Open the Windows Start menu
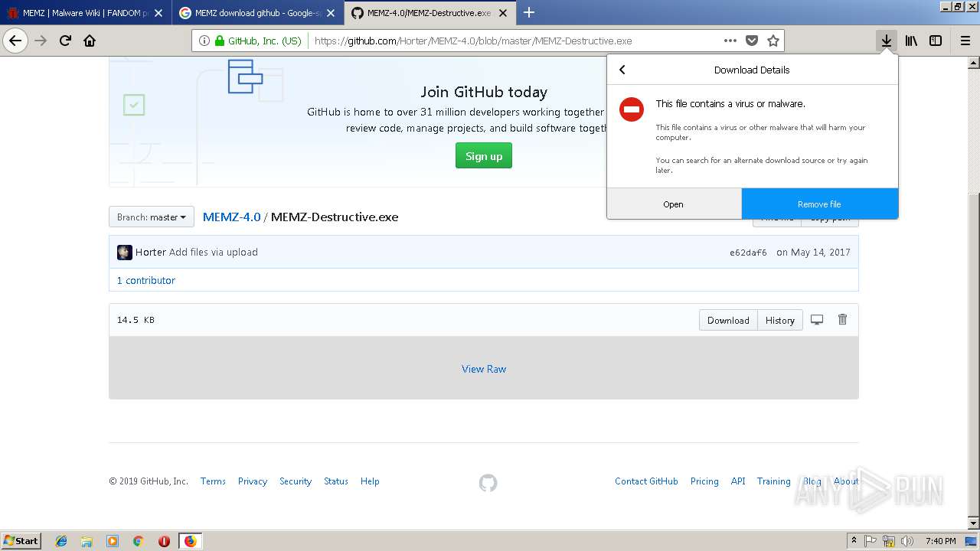The image size is (980, 551). tap(21, 540)
